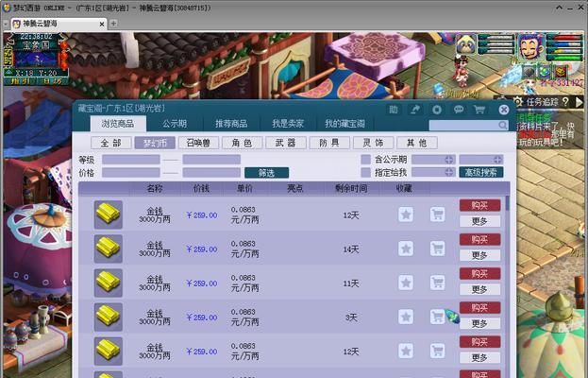Screen dimensions: 588x378
Task: Click the maximum 价格 input field
Action: tap(211, 172)
